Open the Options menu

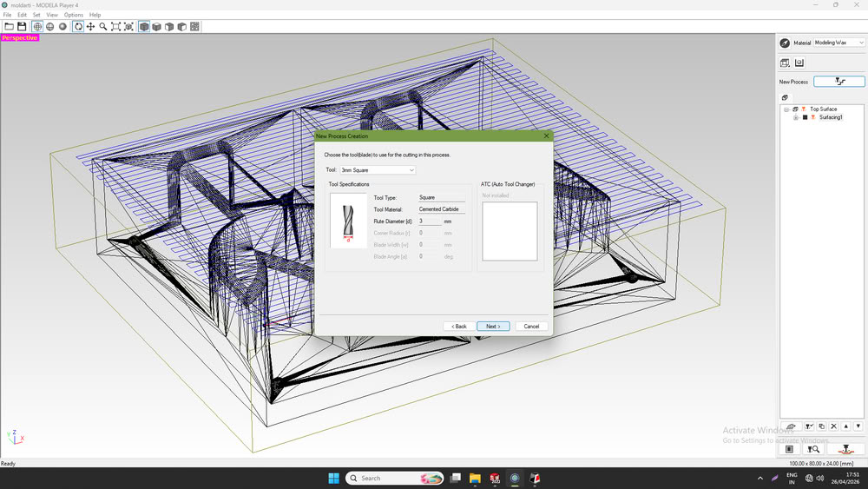73,15
